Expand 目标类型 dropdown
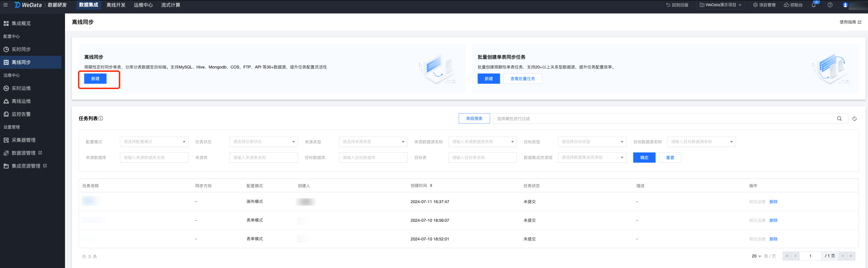Image resolution: width=868 pixels, height=268 pixels. [x=592, y=141]
